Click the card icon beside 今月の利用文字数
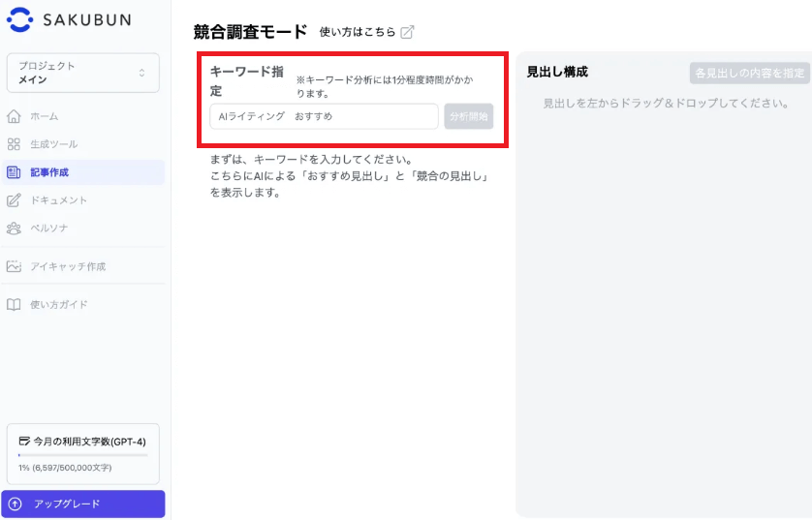812x520 pixels. (24, 442)
